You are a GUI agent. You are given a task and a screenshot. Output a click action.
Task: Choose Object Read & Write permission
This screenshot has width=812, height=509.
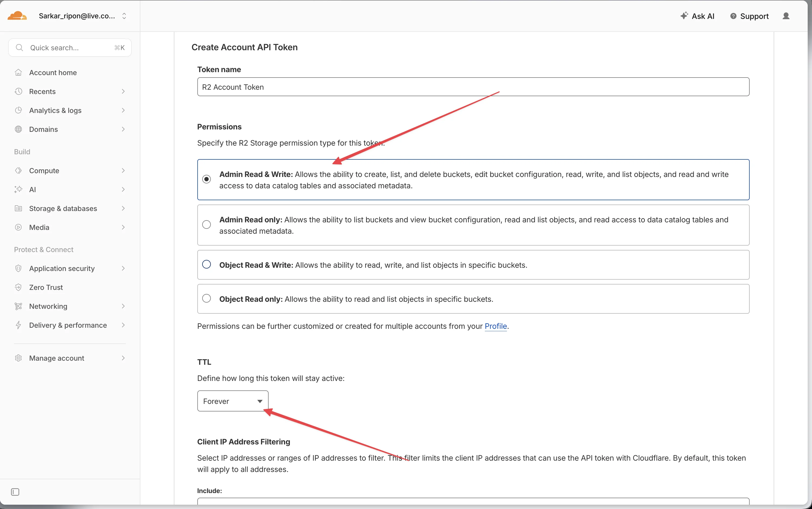206,264
